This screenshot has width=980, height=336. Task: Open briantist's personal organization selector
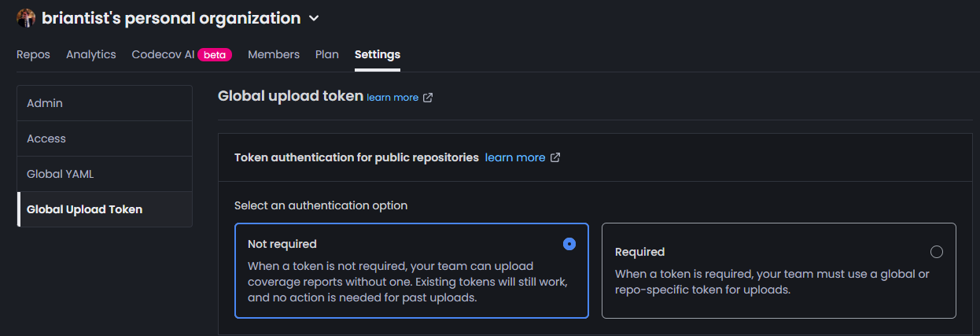tap(168, 18)
